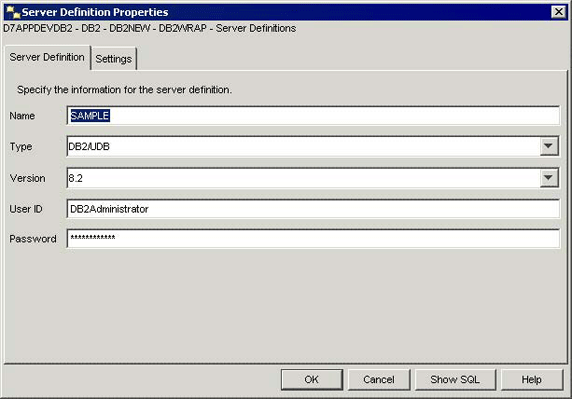Click the Name label
Image resolution: width=572 pixels, height=399 pixels.
pyautogui.click(x=22, y=116)
